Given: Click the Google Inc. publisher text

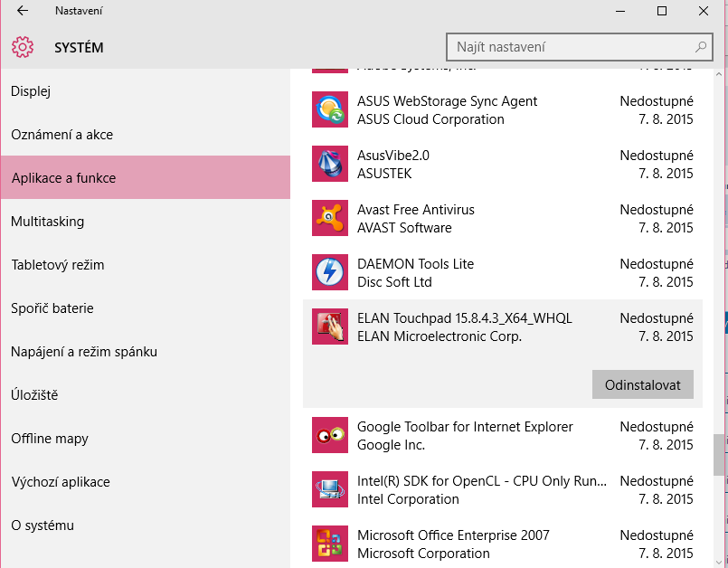Looking at the screenshot, I should point(391,445).
